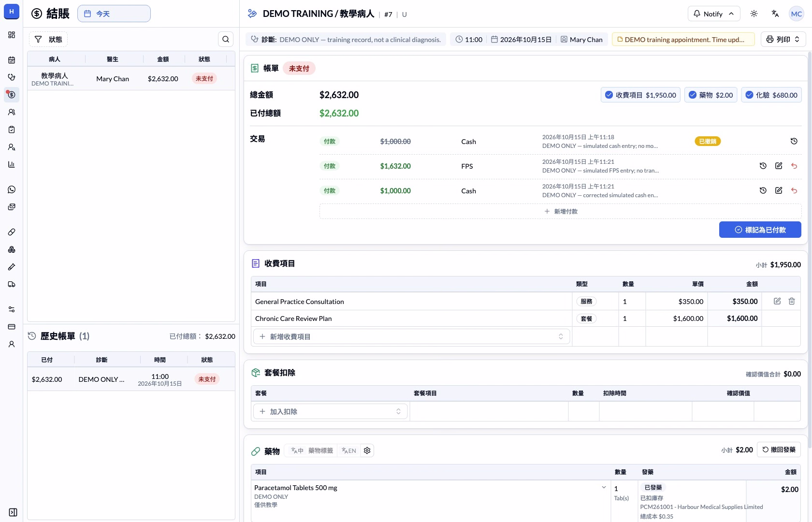Expand the Notify dropdown
The height and width of the screenshot is (522, 812).
(x=713, y=14)
